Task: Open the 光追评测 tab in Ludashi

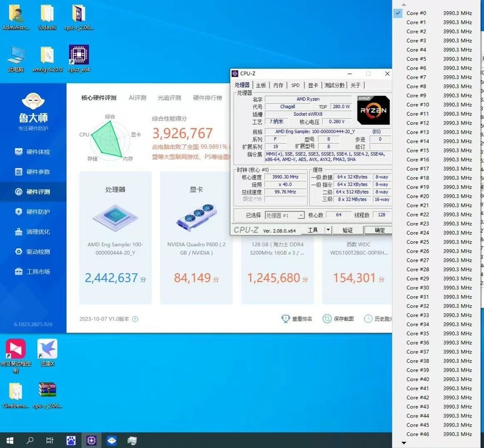Action: coord(169,98)
